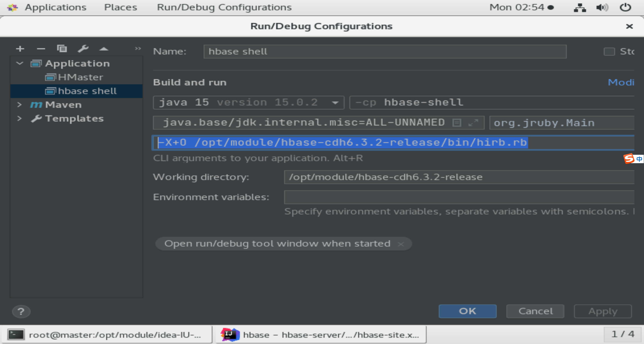Viewport: 644px width, 344px height.
Task: Expand the Templates tree node
Action: point(19,118)
